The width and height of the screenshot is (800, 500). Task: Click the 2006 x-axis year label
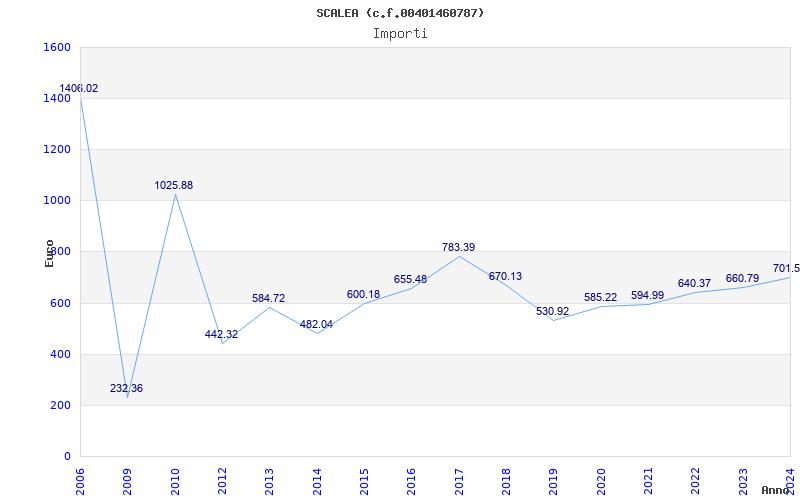tap(80, 481)
